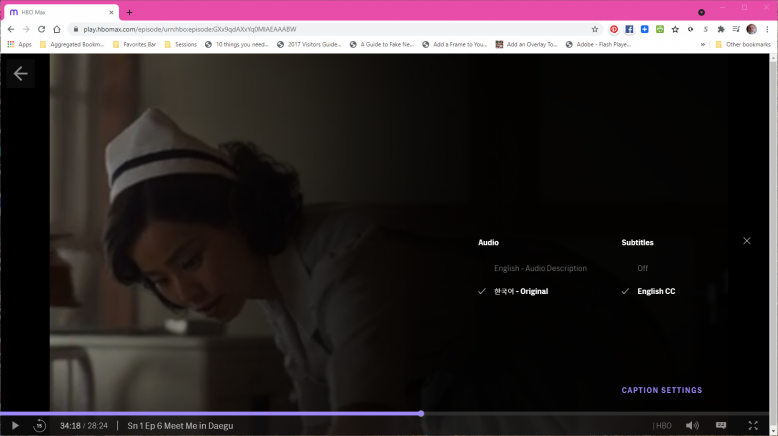
Task: Expand the hidden bookmarks chevron
Action: [x=703, y=45]
